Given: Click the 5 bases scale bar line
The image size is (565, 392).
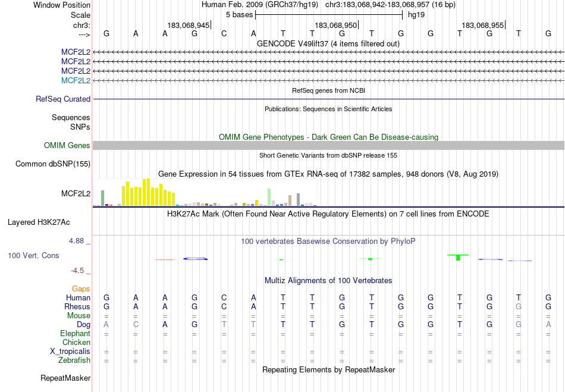Looking at the screenshot, I should coord(329,15).
